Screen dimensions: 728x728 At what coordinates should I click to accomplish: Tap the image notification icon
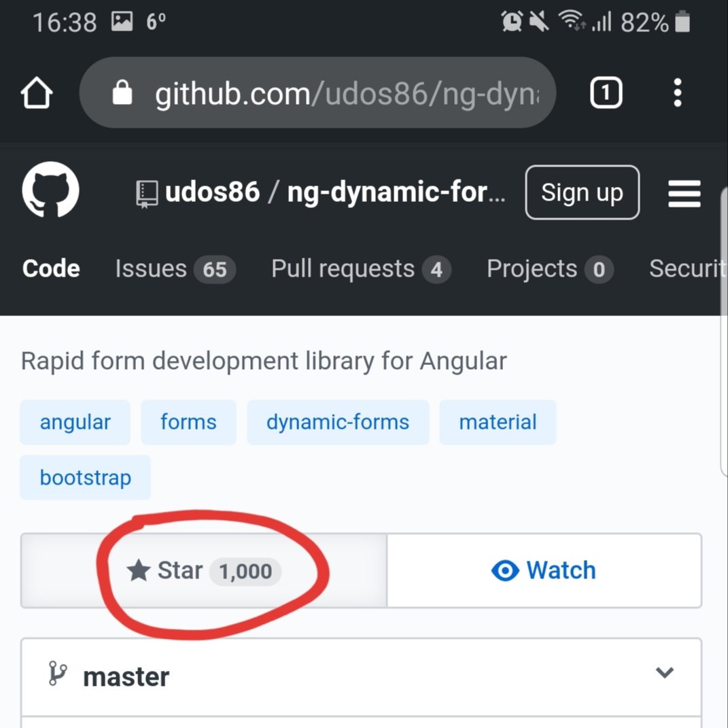point(122,21)
